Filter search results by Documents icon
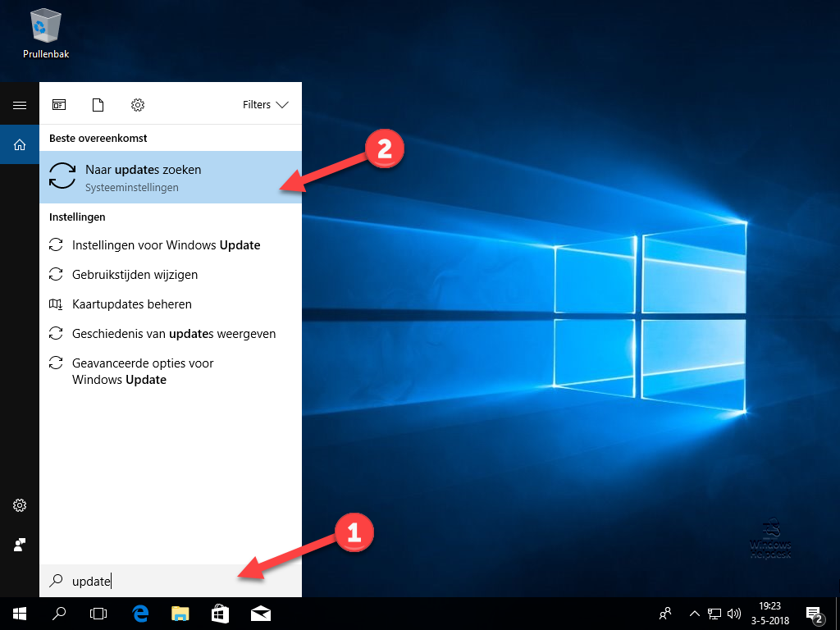840x630 pixels. [x=98, y=104]
